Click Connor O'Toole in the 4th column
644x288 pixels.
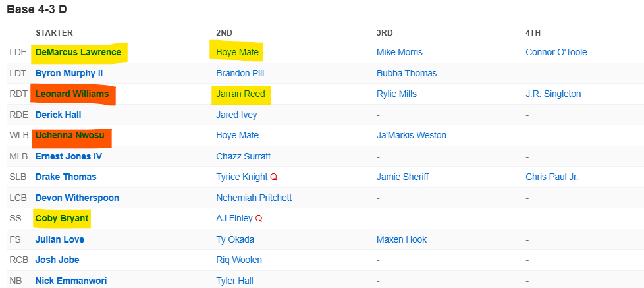[556, 52]
